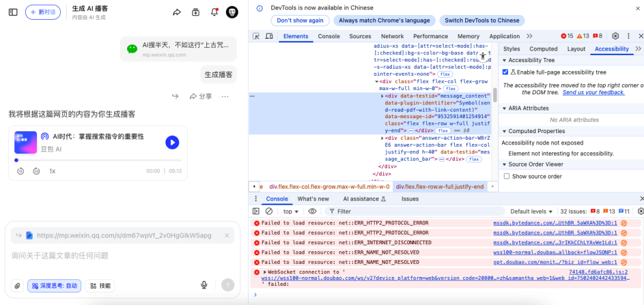Screen dimensions: 644x305
Task: Click Always match Chrome's language
Action: 385,20
